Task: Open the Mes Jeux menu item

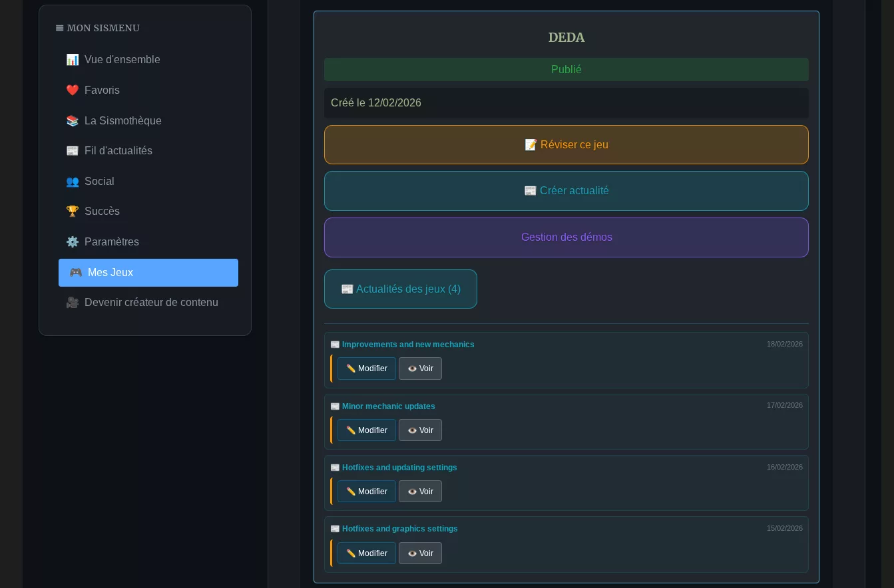Action: 148,273
